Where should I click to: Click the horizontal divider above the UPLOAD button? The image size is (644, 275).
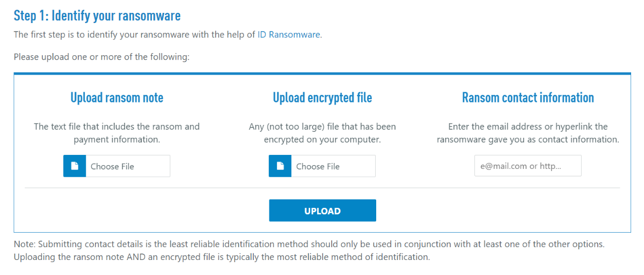tap(322, 188)
